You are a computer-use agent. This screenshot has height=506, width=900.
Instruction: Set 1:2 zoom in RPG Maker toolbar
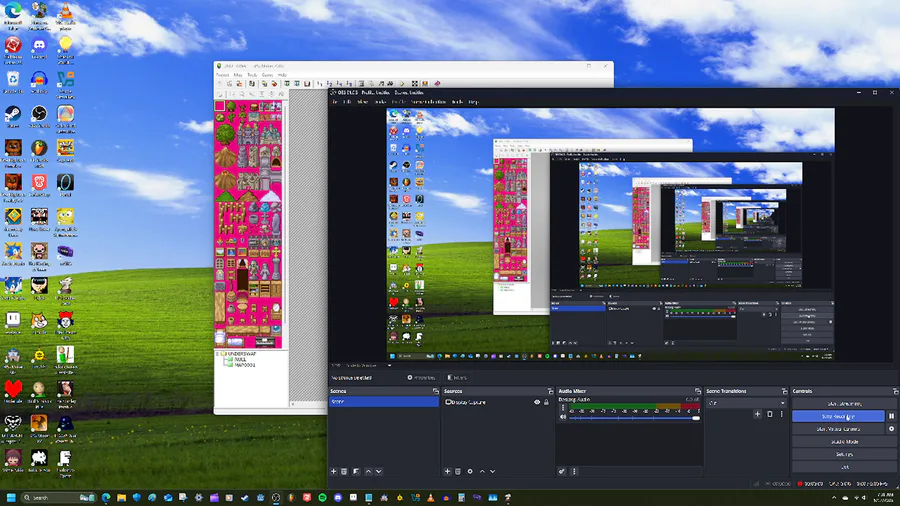point(329,83)
